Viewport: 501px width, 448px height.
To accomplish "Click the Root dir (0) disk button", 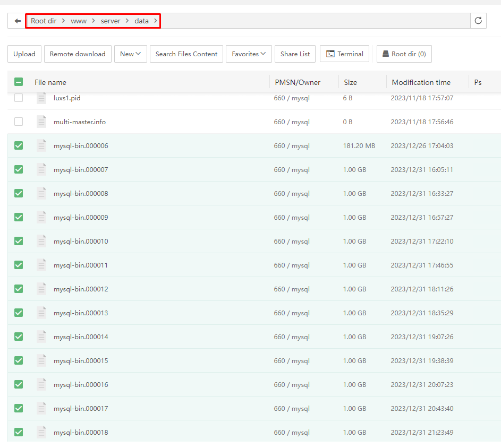I will tap(404, 54).
